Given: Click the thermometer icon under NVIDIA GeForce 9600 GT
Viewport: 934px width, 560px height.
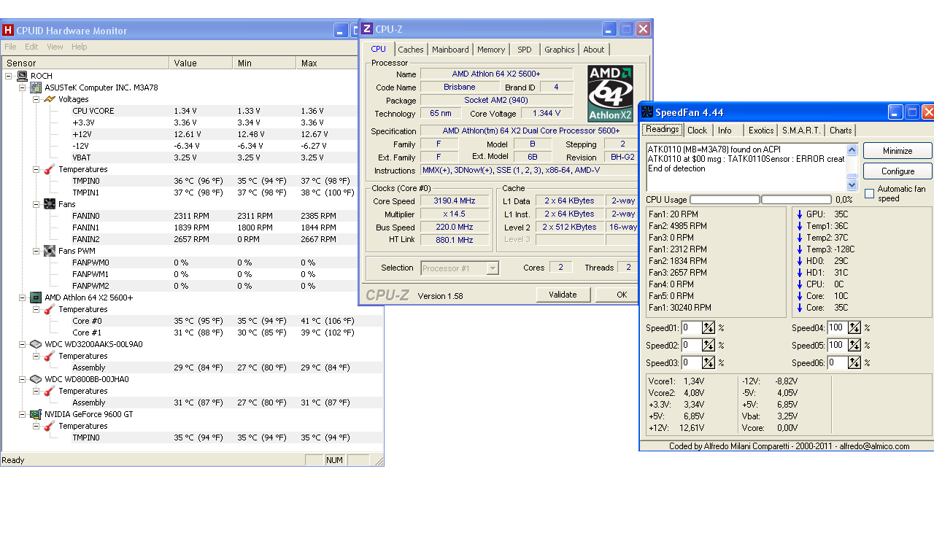Looking at the screenshot, I should tap(50, 426).
